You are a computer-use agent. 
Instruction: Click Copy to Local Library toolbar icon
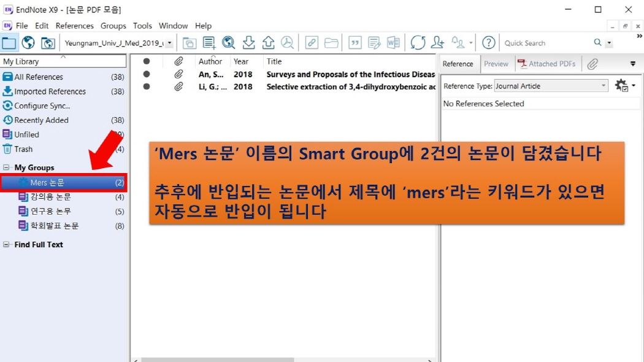tap(190, 43)
